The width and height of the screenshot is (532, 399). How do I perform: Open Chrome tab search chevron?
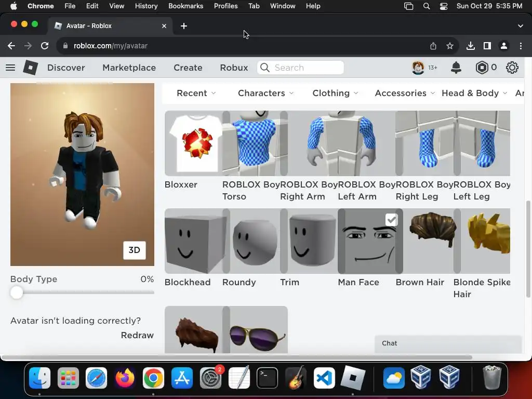point(520,26)
